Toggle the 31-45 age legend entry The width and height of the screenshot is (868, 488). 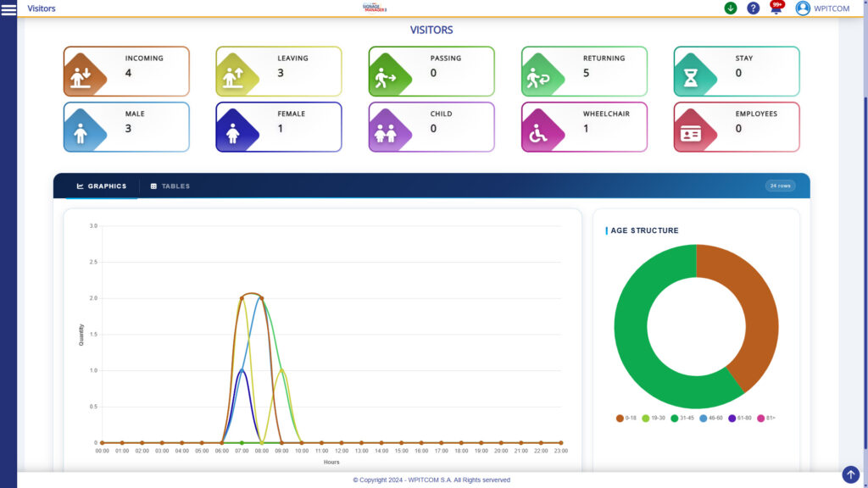pos(683,418)
